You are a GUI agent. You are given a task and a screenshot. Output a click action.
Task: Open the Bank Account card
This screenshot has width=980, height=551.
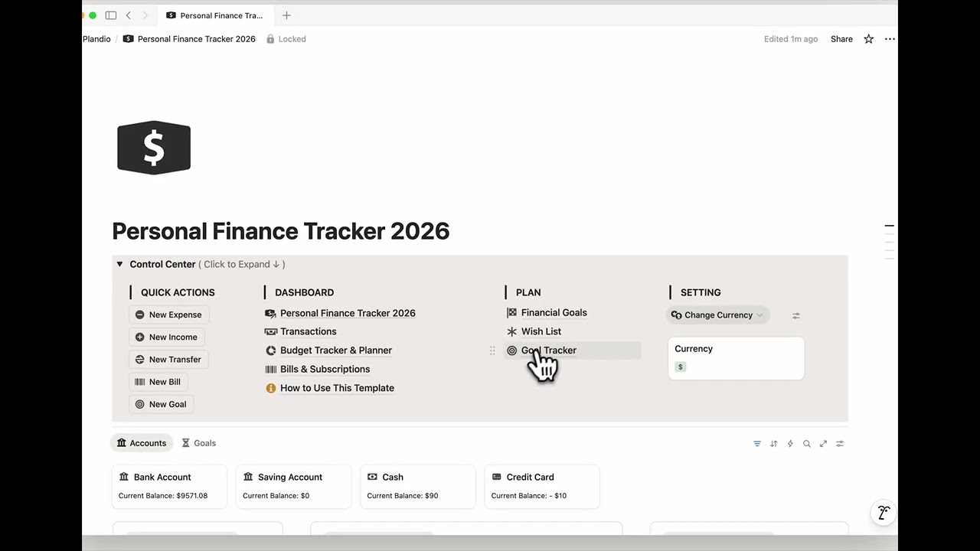tap(169, 486)
